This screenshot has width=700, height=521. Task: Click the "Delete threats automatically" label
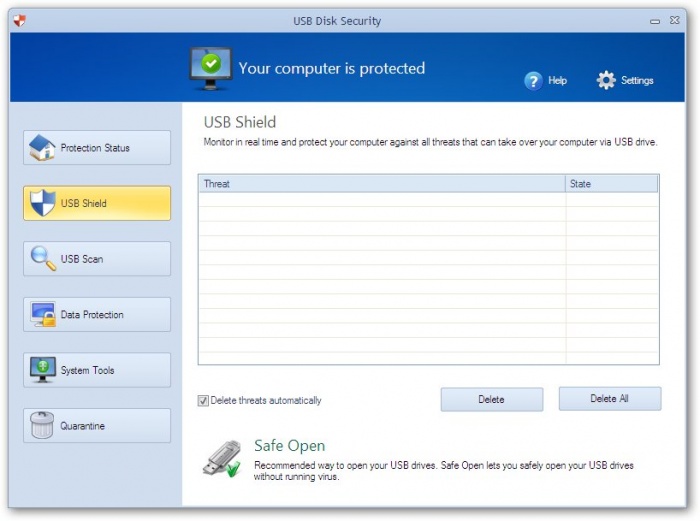(x=266, y=400)
